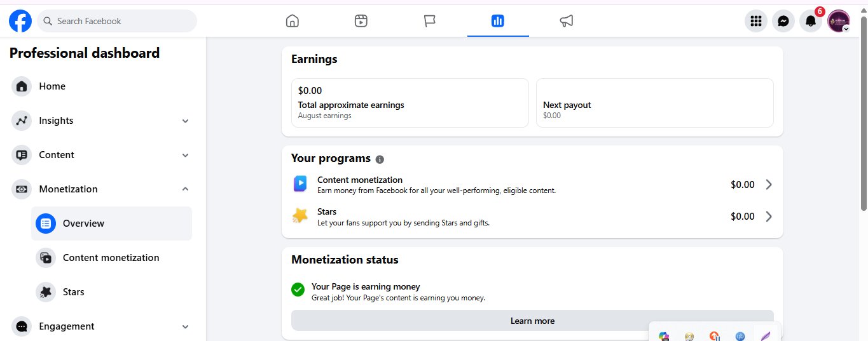
Task: Click the Monetization status heading
Action: pos(345,260)
